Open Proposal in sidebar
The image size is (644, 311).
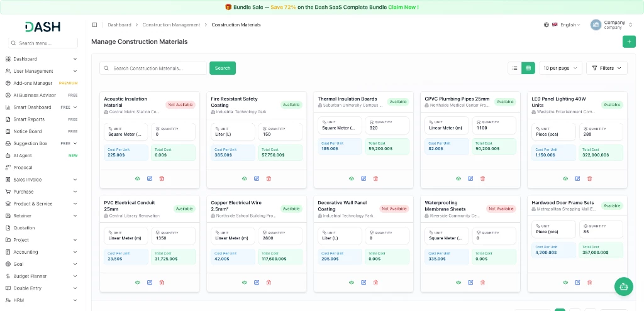tap(41, 167)
